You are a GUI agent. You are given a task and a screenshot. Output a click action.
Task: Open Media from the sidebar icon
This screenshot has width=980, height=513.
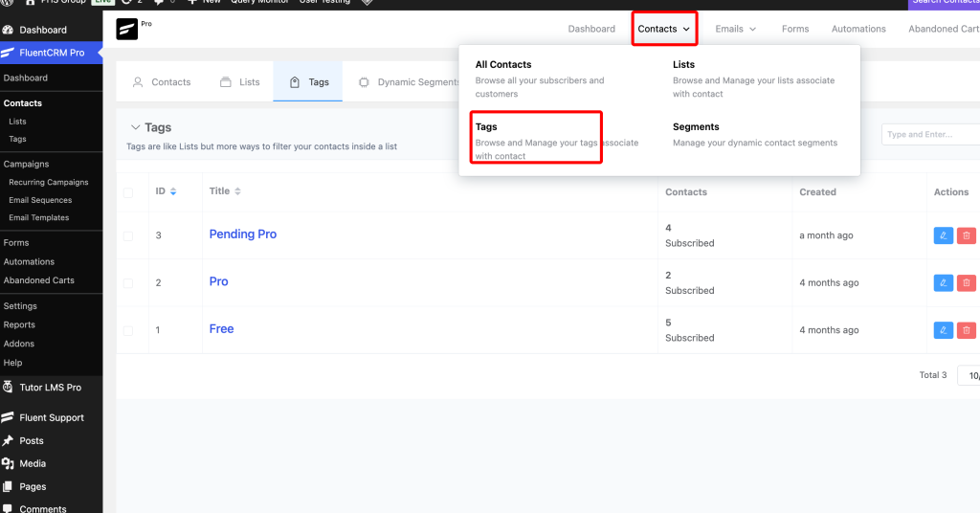coord(8,463)
